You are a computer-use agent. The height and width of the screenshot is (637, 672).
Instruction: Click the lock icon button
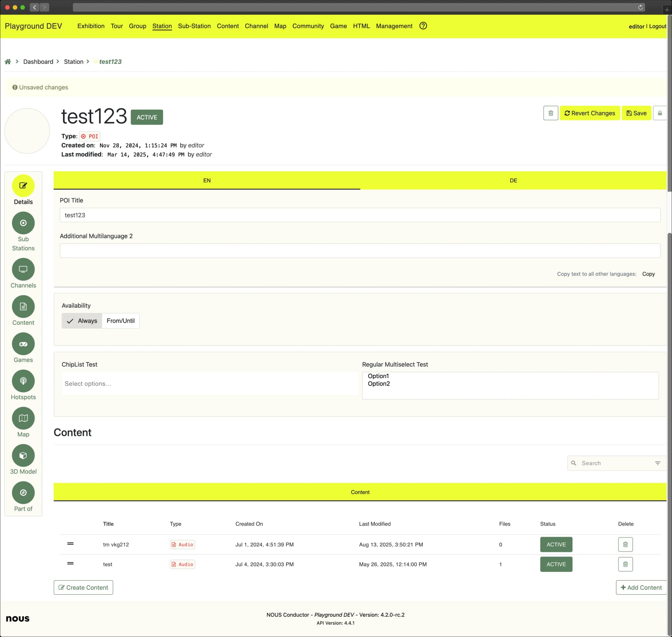[x=660, y=113]
